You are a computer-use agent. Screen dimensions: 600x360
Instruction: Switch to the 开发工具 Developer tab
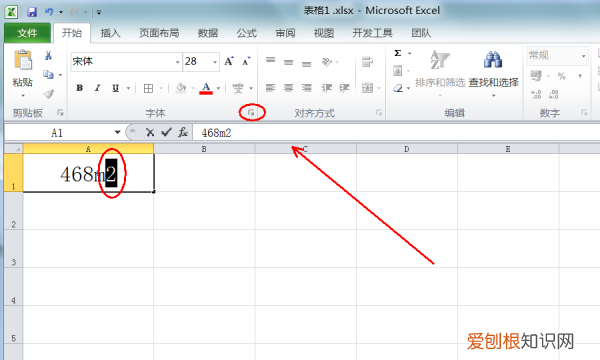(372, 33)
